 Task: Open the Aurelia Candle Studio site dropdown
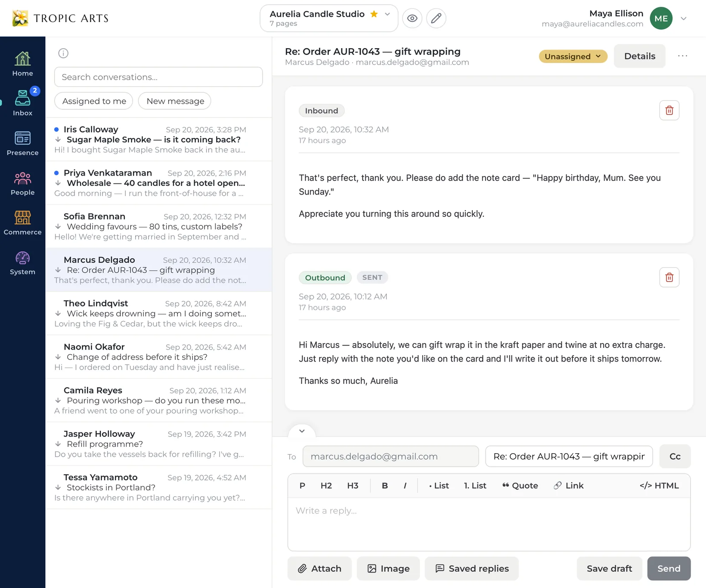pyautogui.click(x=329, y=18)
